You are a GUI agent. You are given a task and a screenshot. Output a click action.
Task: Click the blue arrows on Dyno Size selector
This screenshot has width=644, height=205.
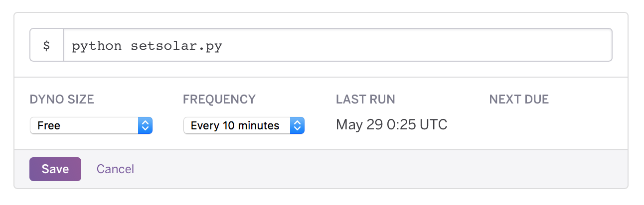tap(145, 126)
